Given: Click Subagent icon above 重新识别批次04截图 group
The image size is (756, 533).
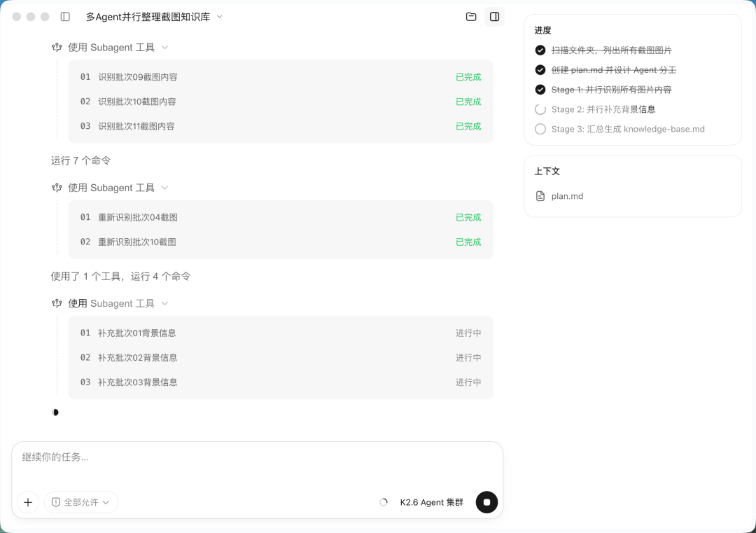Looking at the screenshot, I should (x=57, y=188).
